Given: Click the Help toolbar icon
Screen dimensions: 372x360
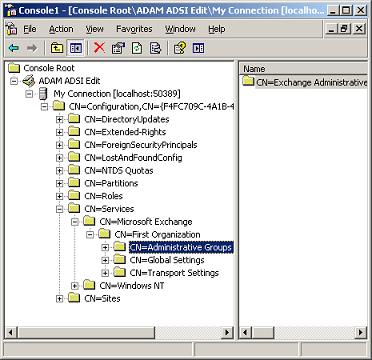Looking at the screenshot, I should pos(180,48).
